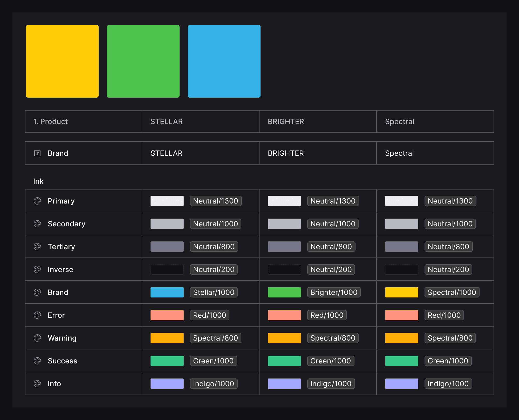Click the palette icon beside Error
This screenshot has width=519, height=420.
[37, 315]
